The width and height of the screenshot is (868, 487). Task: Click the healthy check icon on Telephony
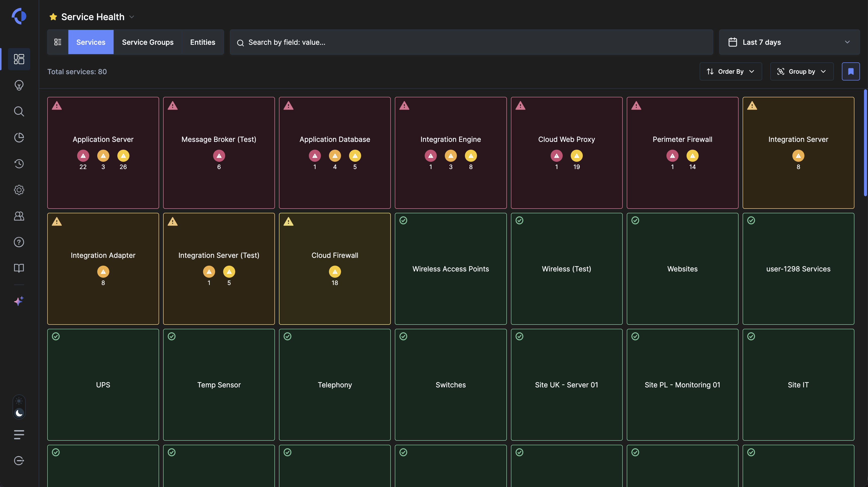pos(287,336)
